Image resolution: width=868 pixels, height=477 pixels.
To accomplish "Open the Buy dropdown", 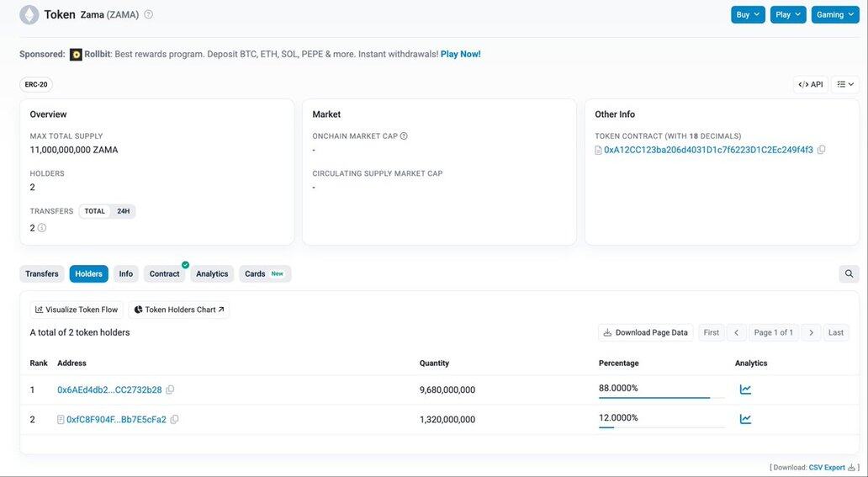I will pyautogui.click(x=748, y=14).
